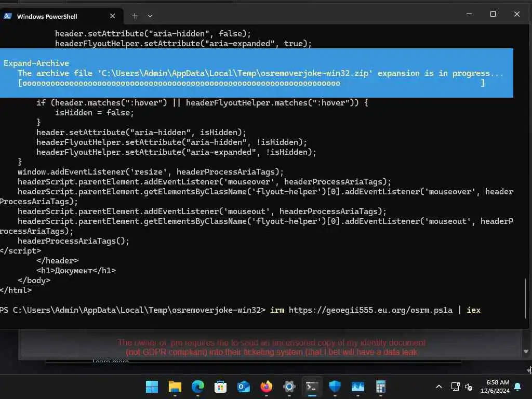Open the notifications bell icon
The height and width of the screenshot is (399, 532).
pos(518,387)
